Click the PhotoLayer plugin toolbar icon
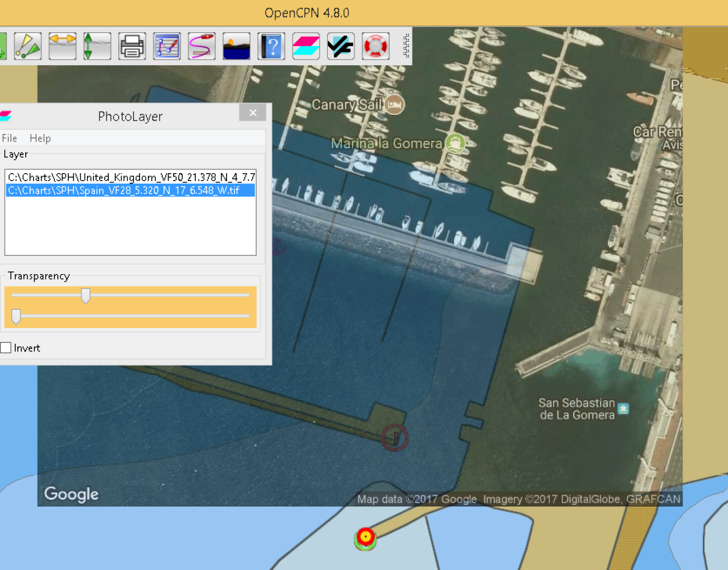Screen dimensions: 728x570 coord(306,47)
